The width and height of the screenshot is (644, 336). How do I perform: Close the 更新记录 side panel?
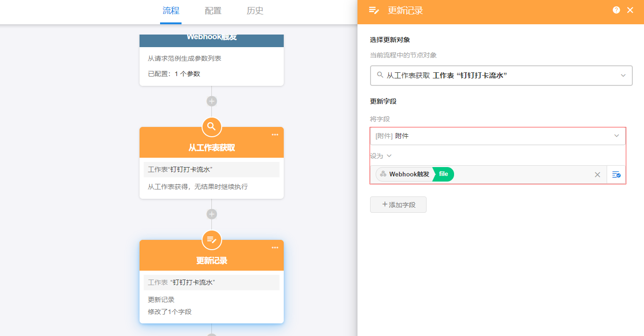[630, 10]
